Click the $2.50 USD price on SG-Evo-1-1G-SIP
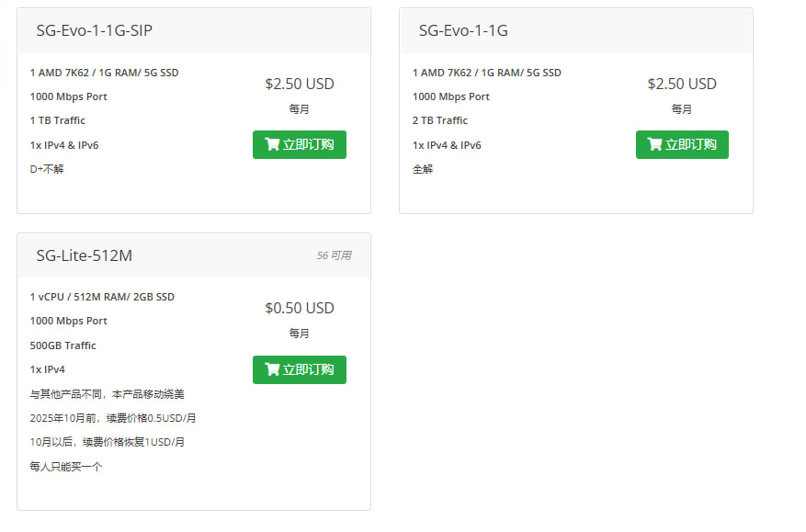This screenshot has width=806, height=532. (x=298, y=84)
